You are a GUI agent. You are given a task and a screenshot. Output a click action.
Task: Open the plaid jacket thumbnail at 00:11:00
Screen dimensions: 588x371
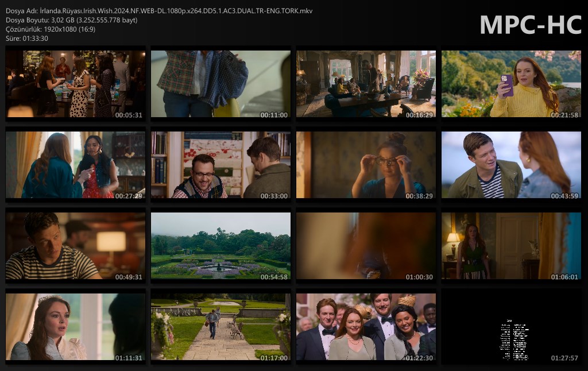(x=220, y=84)
